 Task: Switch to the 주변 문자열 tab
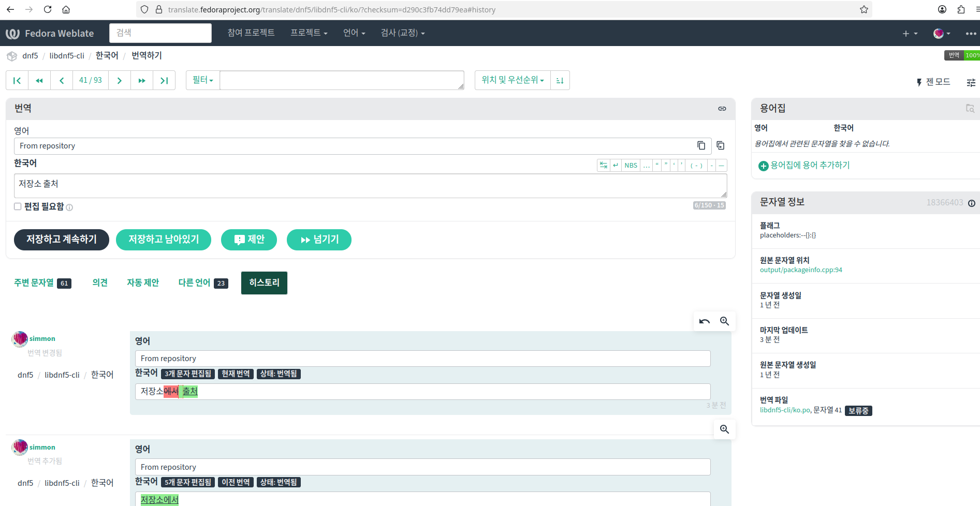click(34, 282)
